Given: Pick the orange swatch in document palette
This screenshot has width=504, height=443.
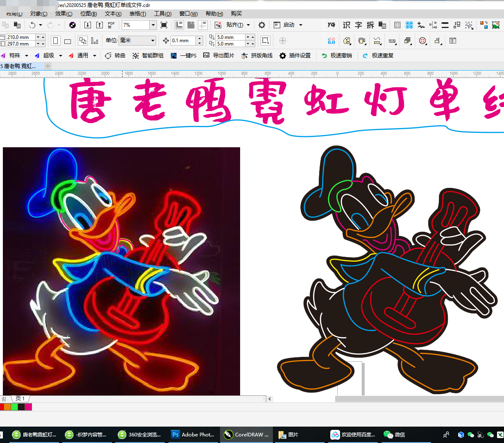Looking at the screenshot, I should pos(7,407).
